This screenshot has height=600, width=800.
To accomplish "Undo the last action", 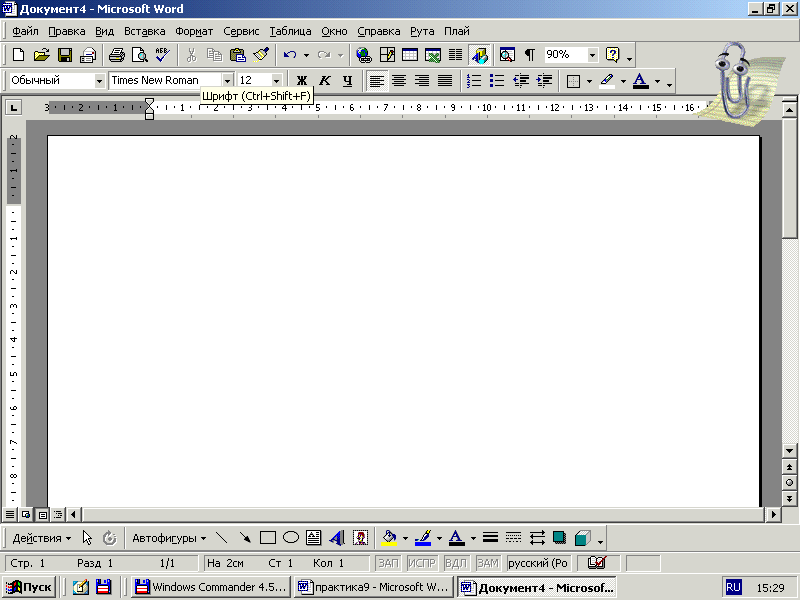I will pyautogui.click(x=290, y=55).
